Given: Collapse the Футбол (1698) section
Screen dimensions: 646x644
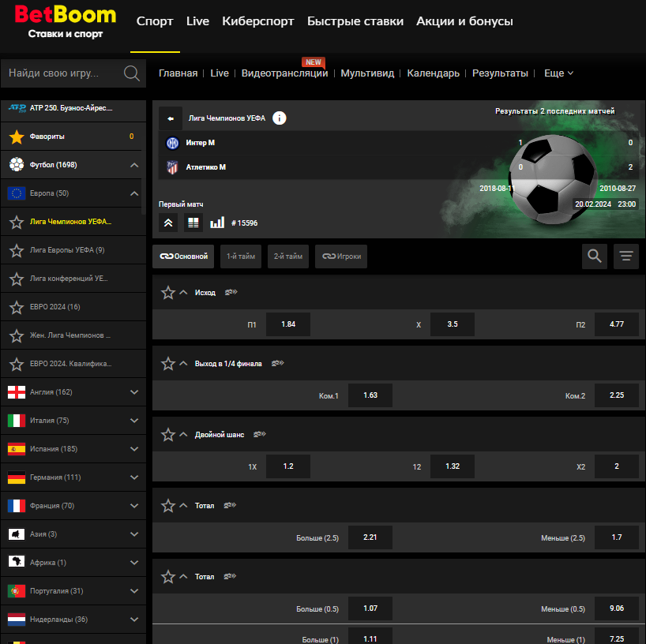Looking at the screenshot, I should click(134, 165).
